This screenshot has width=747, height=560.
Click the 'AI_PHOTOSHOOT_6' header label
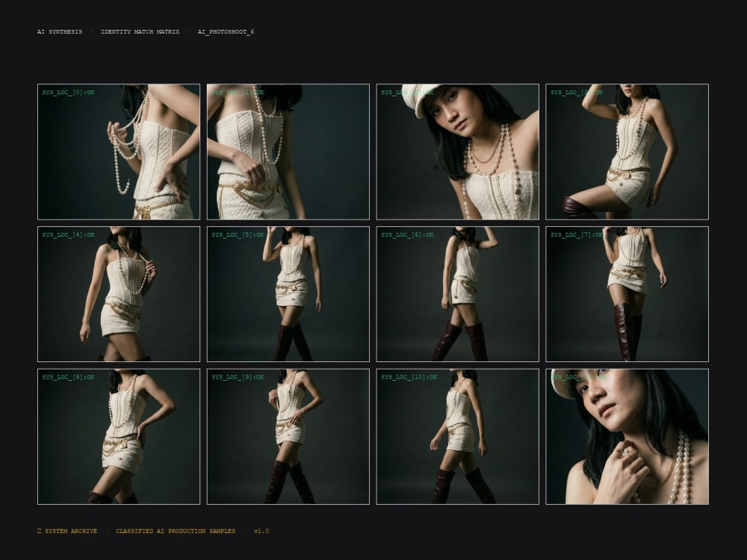point(226,32)
